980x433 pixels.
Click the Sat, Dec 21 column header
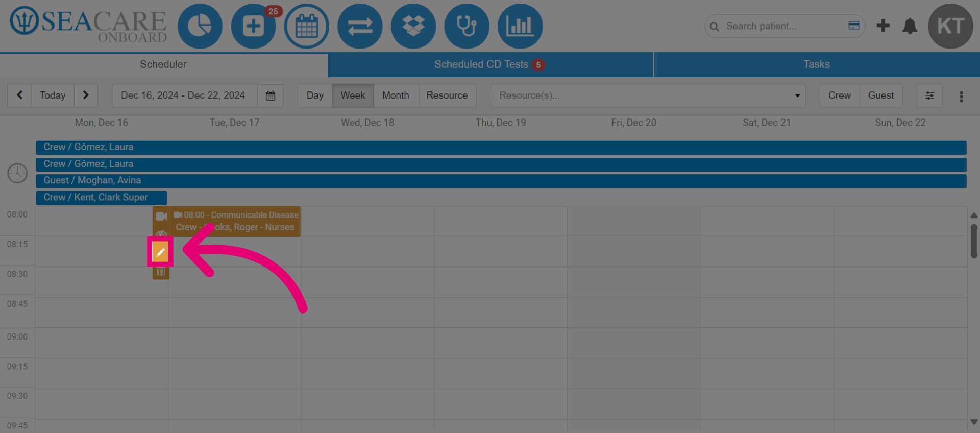767,123
